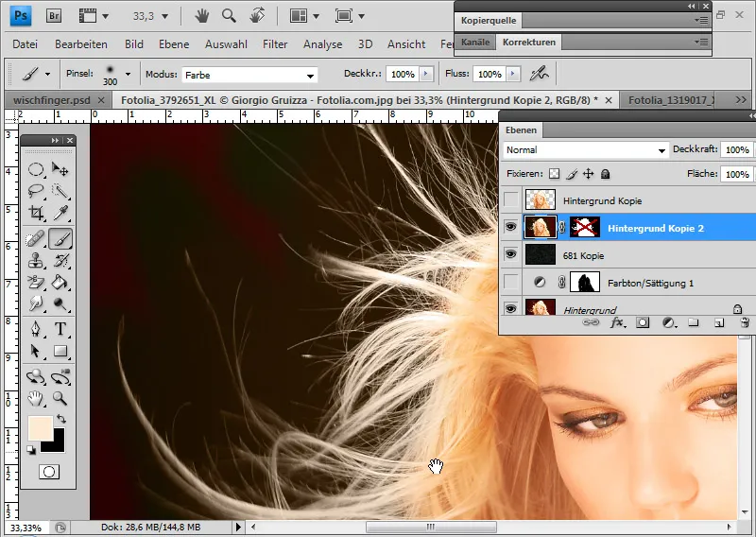Select the Paint Bucket tool
Viewport: 756px width, 537px height.
[x=60, y=282]
